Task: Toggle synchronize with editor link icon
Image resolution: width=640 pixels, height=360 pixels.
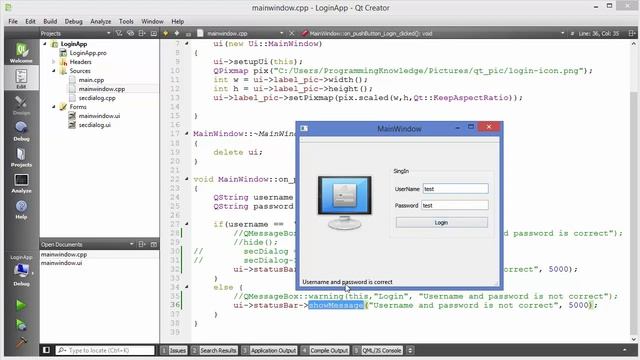Action: coord(130,33)
